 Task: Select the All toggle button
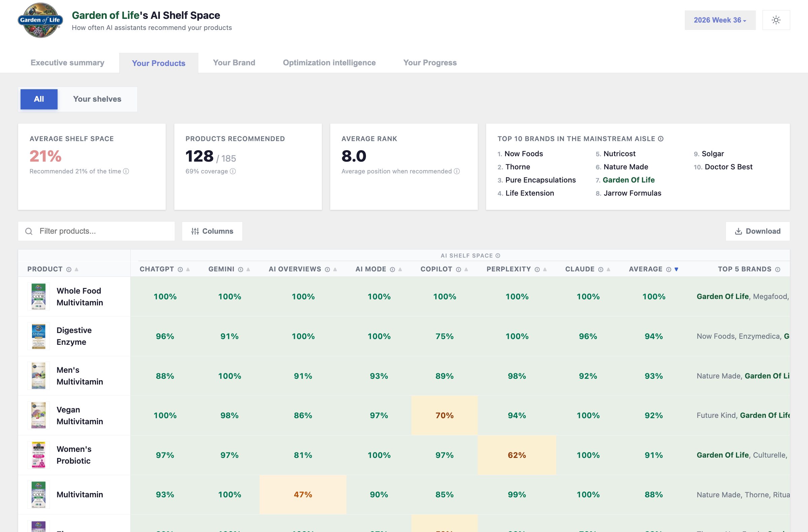pyautogui.click(x=39, y=99)
